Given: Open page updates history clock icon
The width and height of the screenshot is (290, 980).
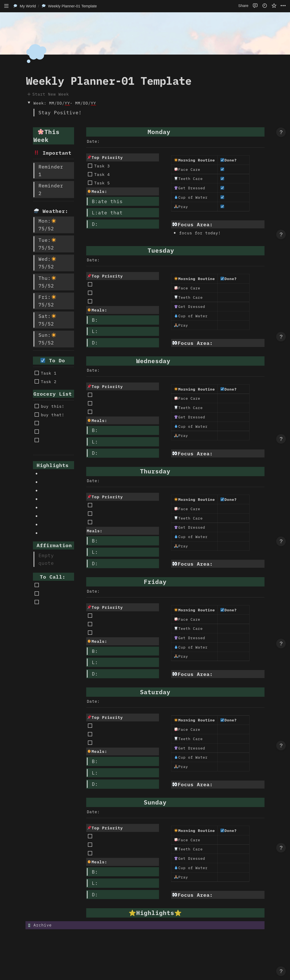Looking at the screenshot, I should [264, 6].
